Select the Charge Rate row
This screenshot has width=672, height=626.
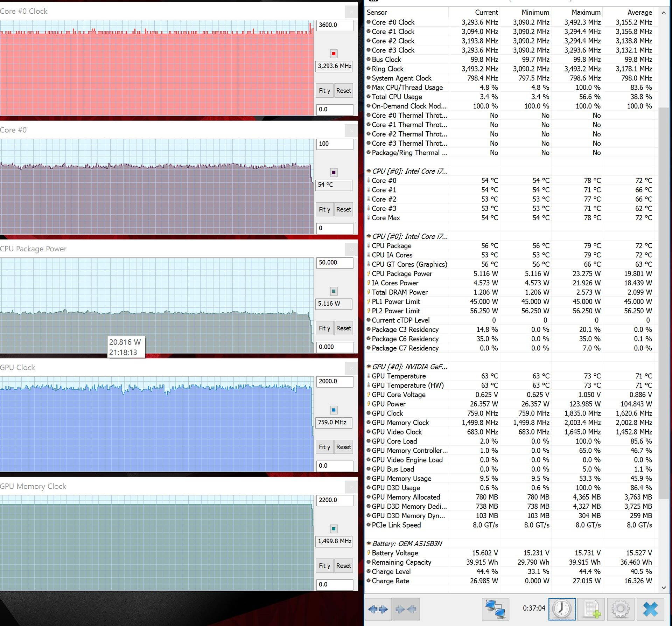[510, 581]
